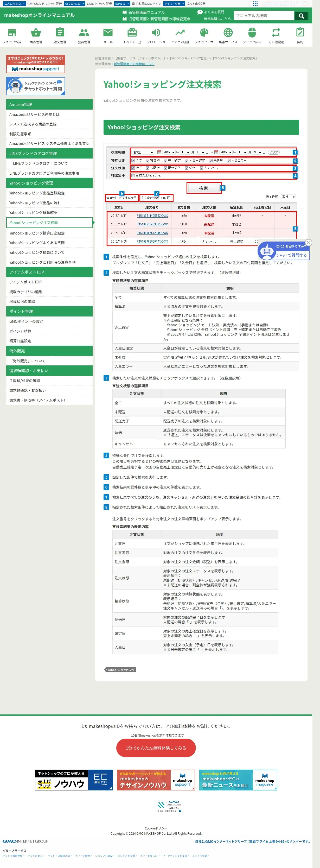Open 新管理画面での導線はこちら link
Screen dimensions: 320x868
pyautogui.click(x=134, y=64)
